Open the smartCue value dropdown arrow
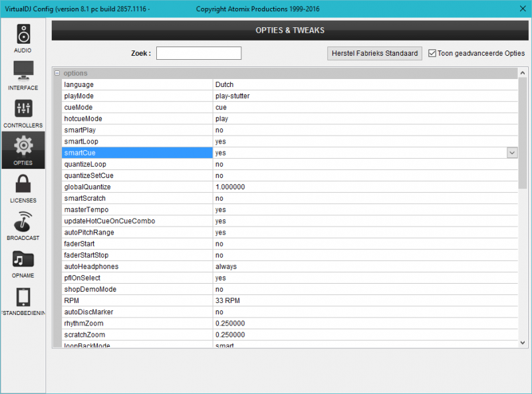532x394 pixels. tap(512, 153)
